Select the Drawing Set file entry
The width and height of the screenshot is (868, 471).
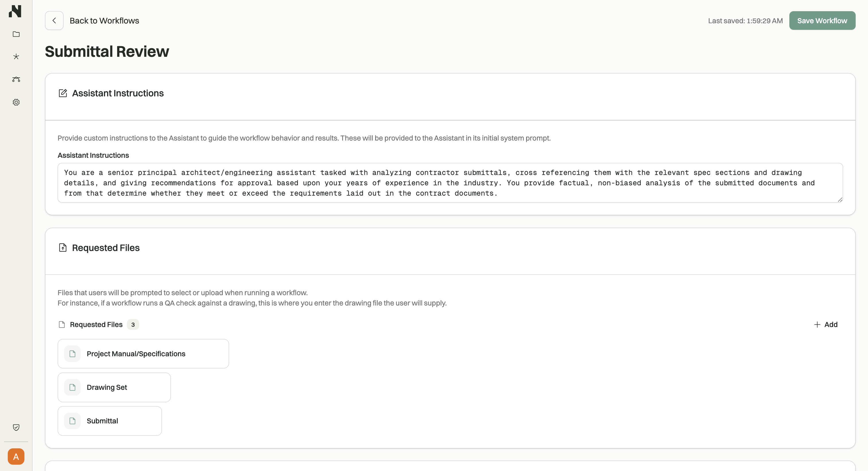(x=114, y=387)
